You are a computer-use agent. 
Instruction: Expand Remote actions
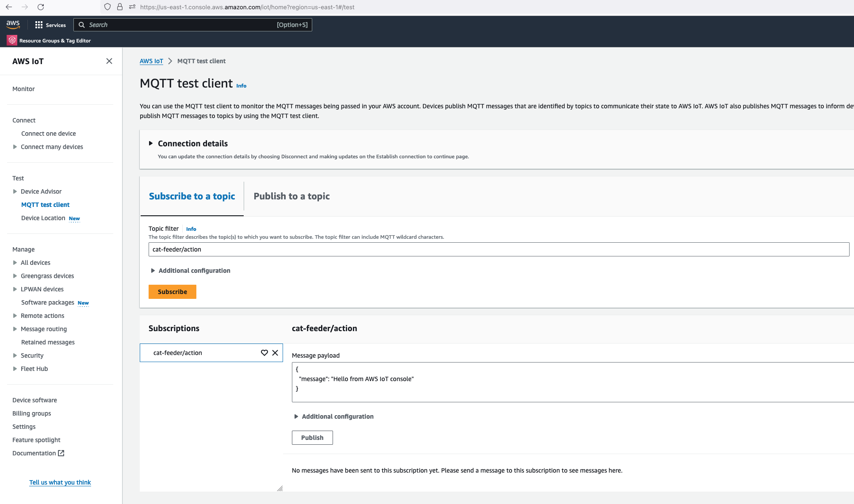click(15, 316)
